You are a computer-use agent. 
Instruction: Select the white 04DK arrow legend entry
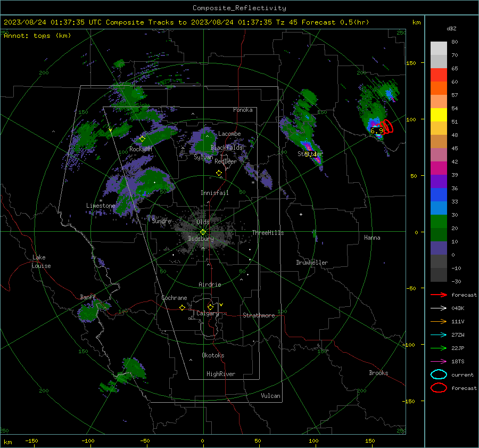tap(439, 308)
